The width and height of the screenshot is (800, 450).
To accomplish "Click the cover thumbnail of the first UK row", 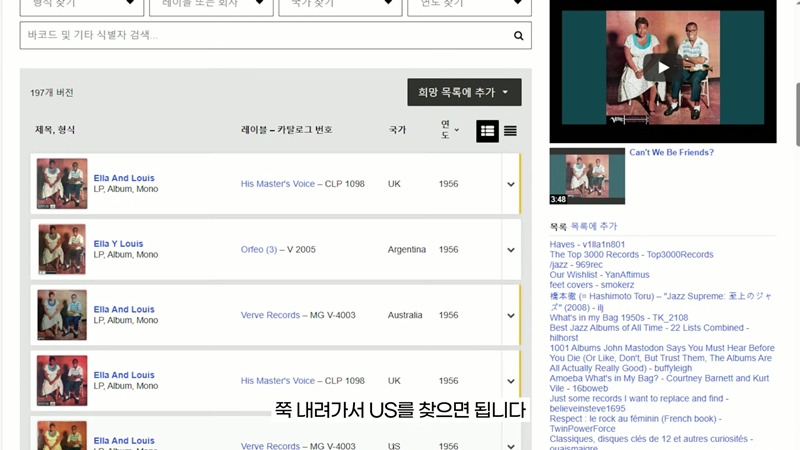I will tap(62, 184).
